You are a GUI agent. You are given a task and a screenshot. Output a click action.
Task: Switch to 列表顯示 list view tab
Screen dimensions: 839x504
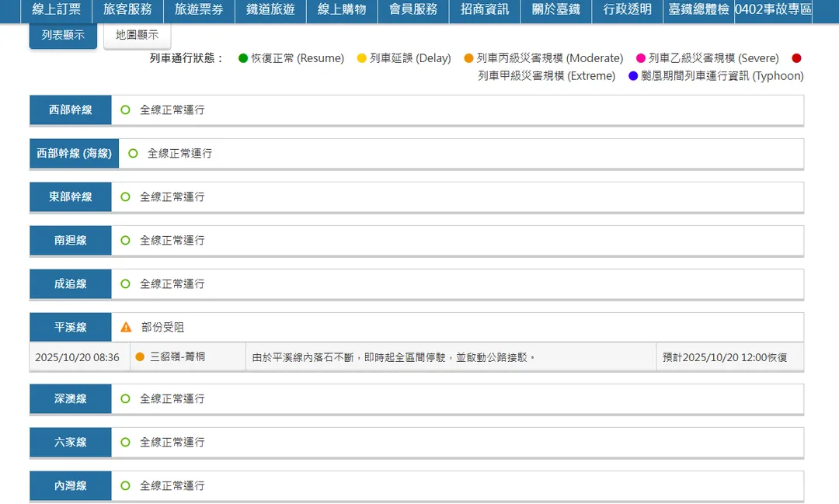click(63, 35)
